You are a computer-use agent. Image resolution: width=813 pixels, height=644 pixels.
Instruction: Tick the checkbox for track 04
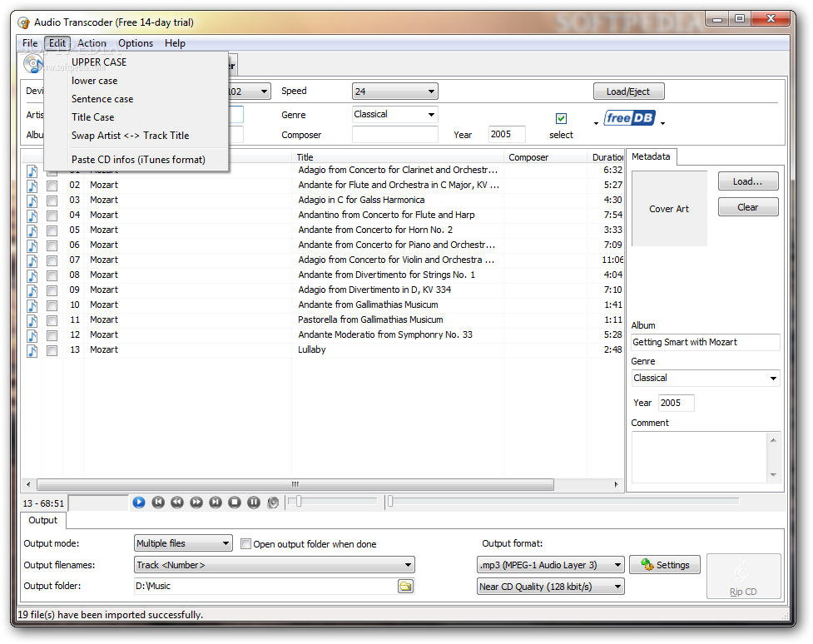coord(52,215)
